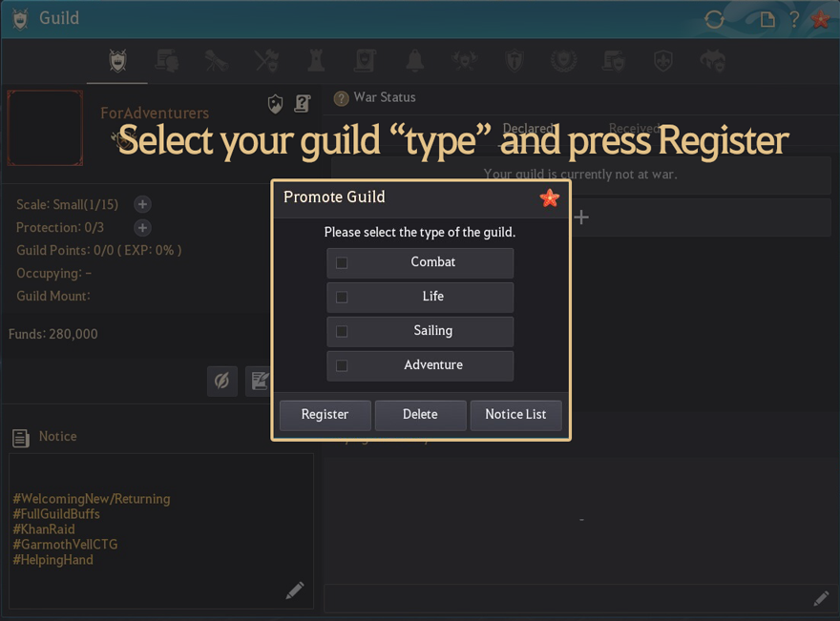840x621 pixels.
Task: Click the document icon beside the refresh arrow
Action: point(766,18)
